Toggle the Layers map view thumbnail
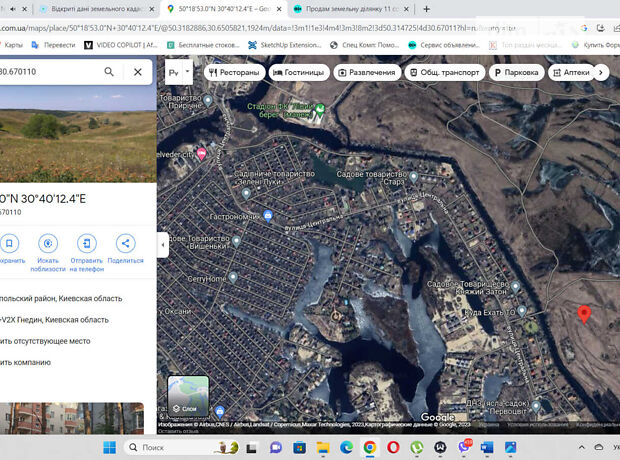The width and height of the screenshot is (620, 460). 188,396
